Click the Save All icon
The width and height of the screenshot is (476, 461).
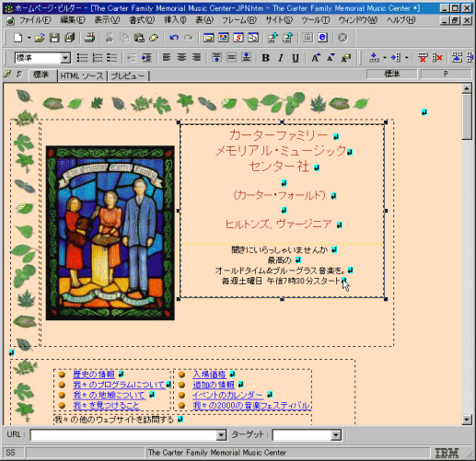pyautogui.click(x=70, y=38)
